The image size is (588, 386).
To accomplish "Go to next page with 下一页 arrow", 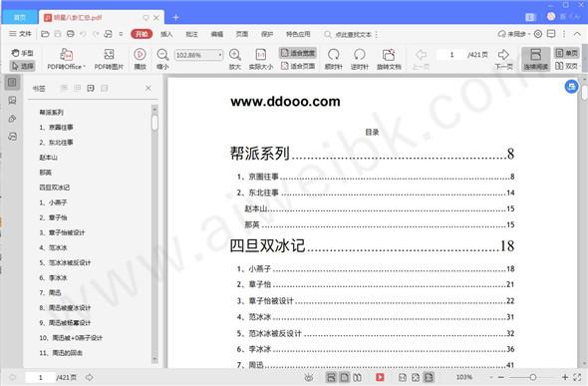I will [503, 55].
